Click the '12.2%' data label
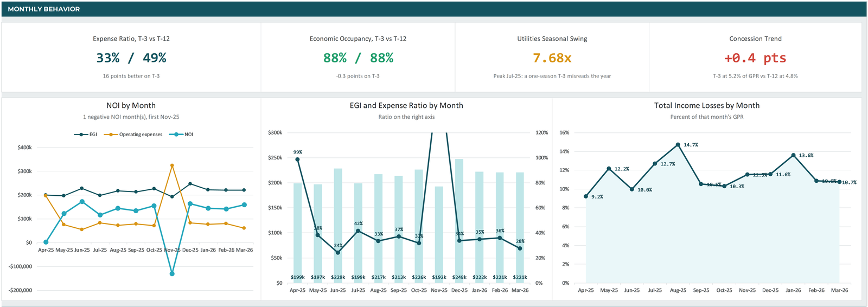The width and height of the screenshot is (868, 307). click(x=622, y=169)
